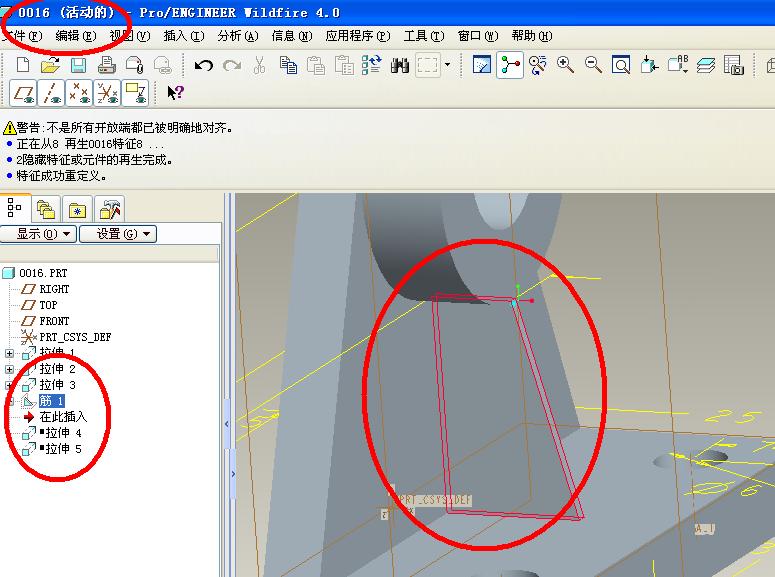
Task: Click the dashed selection box icon
Action: click(428, 65)
